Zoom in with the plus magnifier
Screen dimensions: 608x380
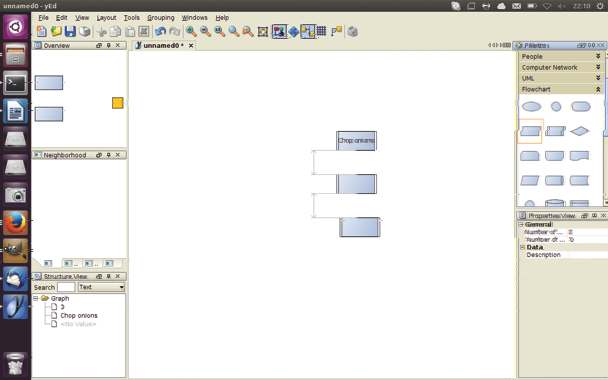(x=191, y=31)
